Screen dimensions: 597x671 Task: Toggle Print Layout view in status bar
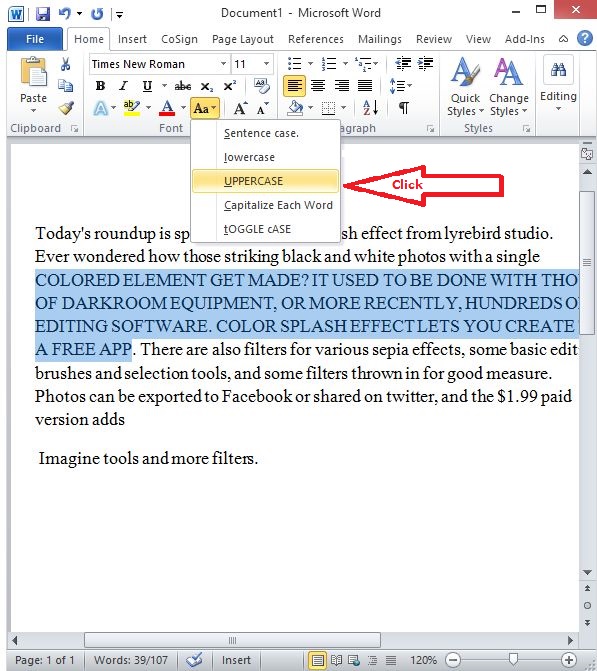tap(317, 660)
